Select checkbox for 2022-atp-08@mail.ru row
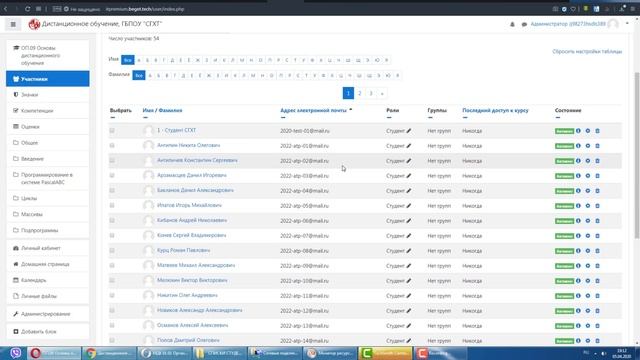 pos(112,250)
